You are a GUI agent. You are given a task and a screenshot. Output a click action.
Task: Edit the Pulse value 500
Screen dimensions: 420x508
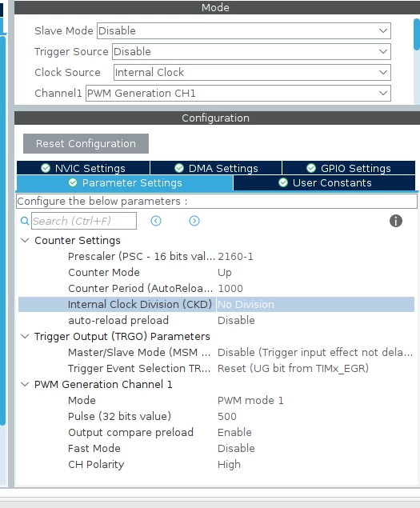(227, 416)
